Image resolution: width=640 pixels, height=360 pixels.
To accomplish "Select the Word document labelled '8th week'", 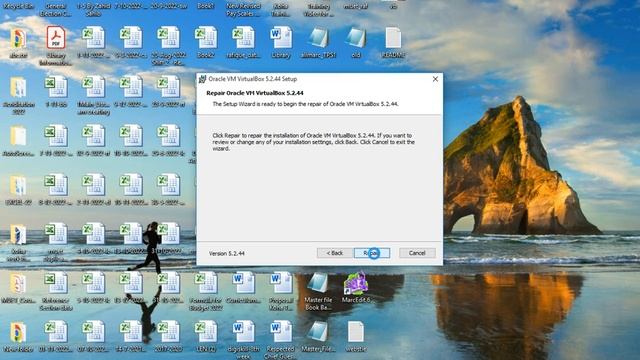I will [243, 332].
